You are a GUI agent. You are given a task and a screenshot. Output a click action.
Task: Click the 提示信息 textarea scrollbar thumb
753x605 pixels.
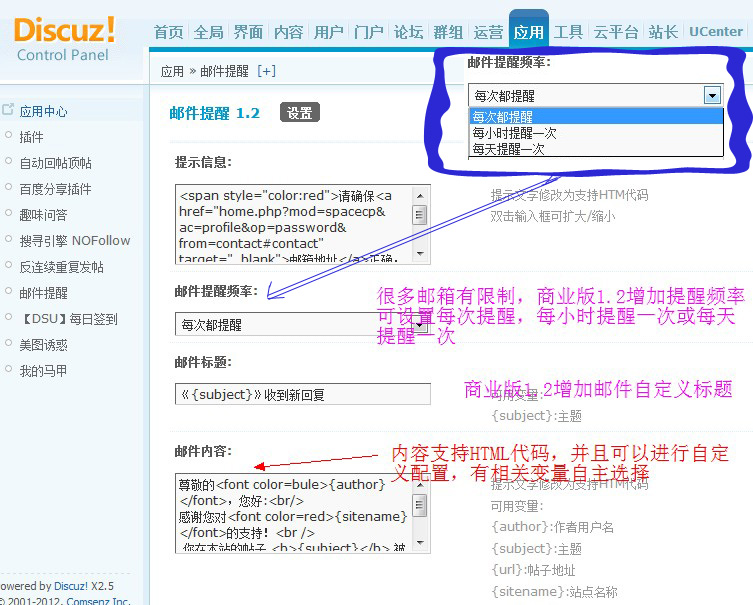pos(420,215)
